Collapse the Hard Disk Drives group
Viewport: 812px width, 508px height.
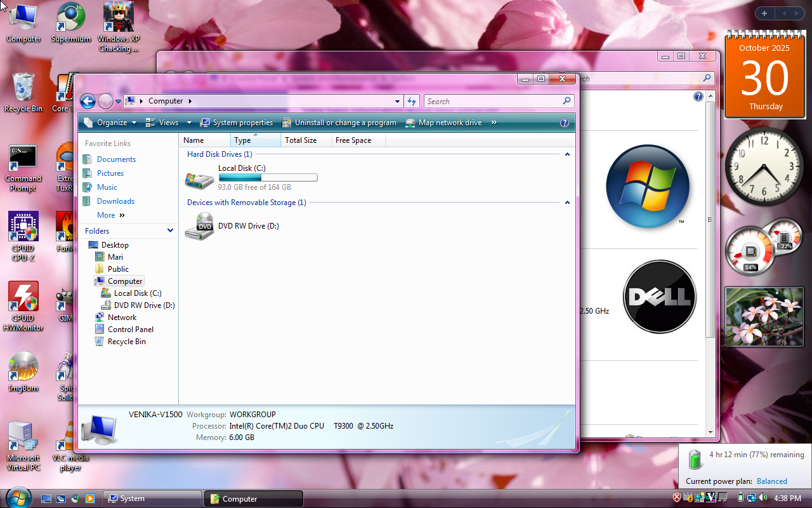point(567,154)
